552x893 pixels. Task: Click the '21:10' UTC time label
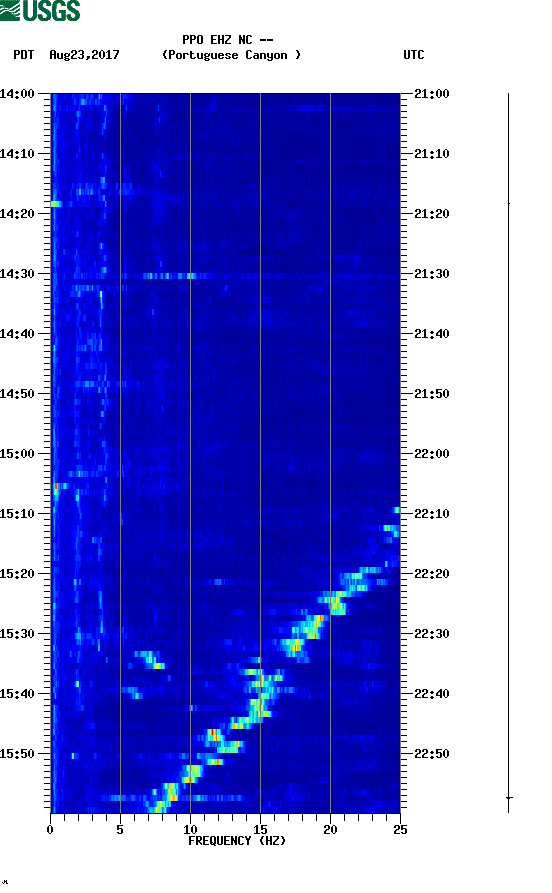432,154
